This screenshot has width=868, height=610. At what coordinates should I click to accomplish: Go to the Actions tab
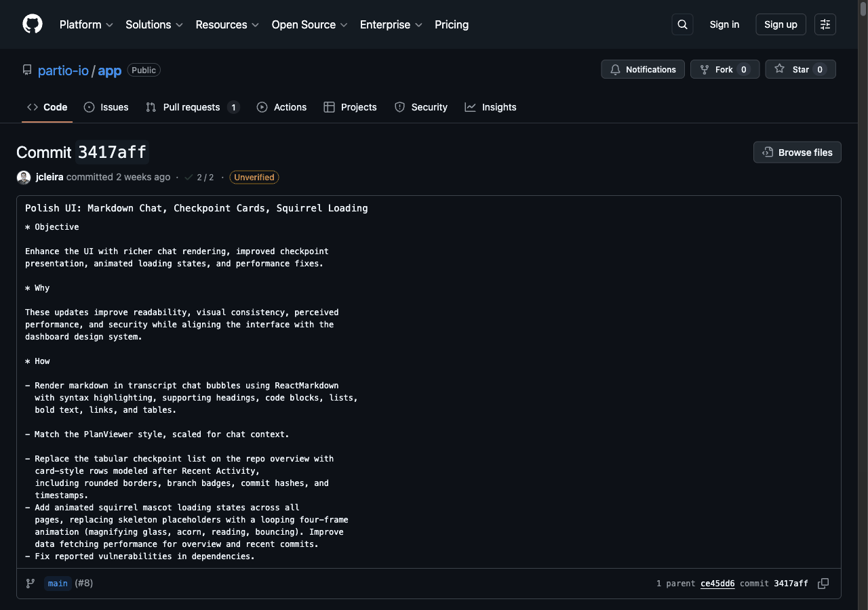[281, 107]
